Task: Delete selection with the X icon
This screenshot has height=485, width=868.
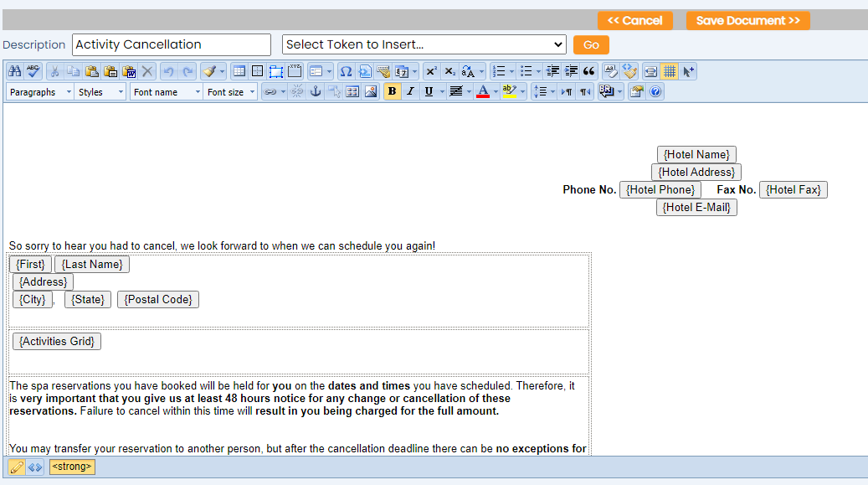Action: pyautogui.click(x=147, y=71)
